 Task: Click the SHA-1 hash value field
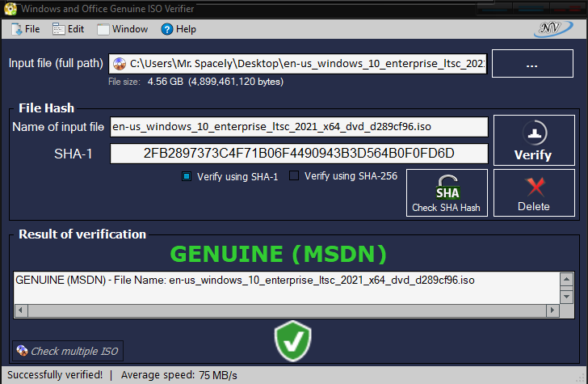[x=299, y=153]
